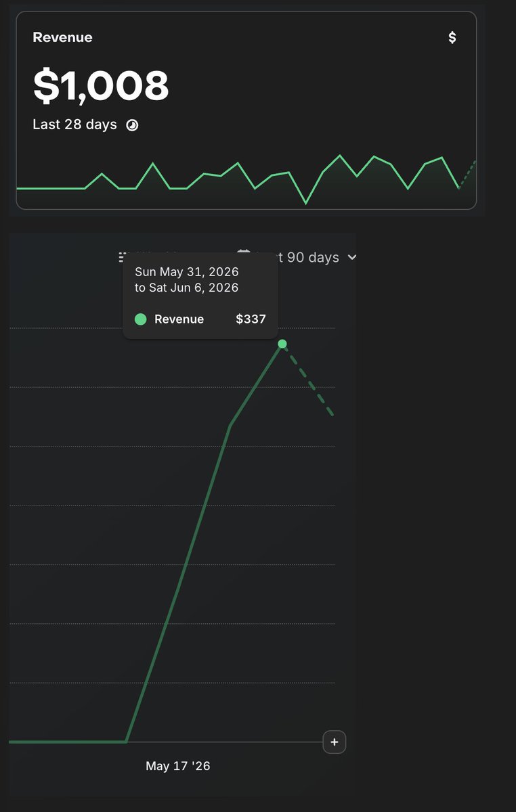Click the dollar sign icon on Revenue card
This screenshot has height=812, width=516.
[x=452, y=37]
